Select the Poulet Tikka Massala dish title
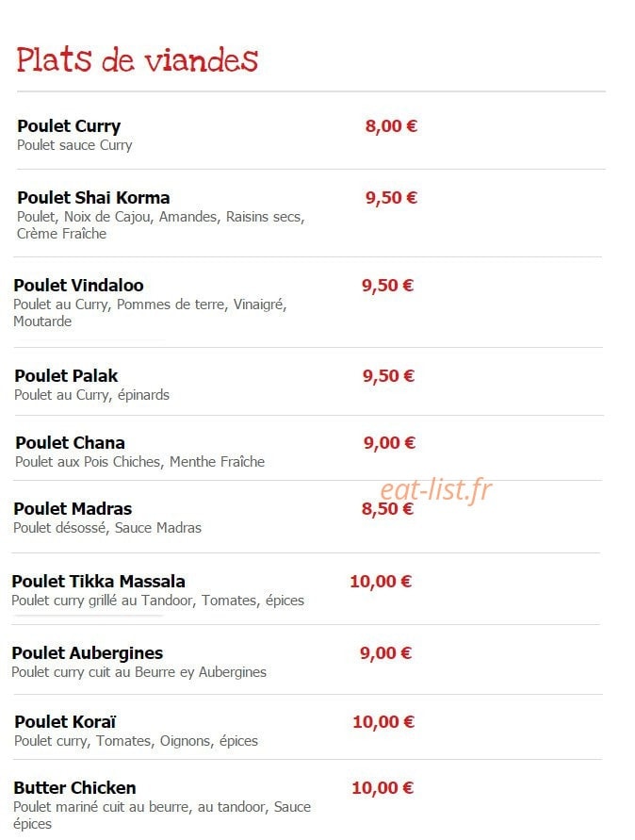 point(99,582)
